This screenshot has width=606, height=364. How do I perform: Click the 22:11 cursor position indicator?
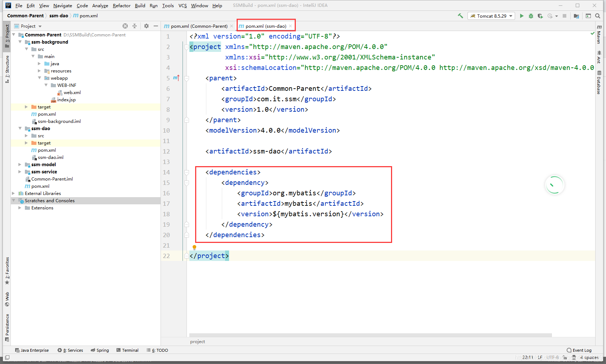[x=528, y=358]
